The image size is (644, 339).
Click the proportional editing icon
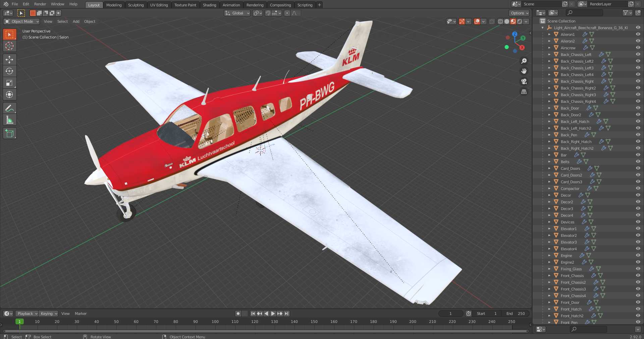coord(287,13)
